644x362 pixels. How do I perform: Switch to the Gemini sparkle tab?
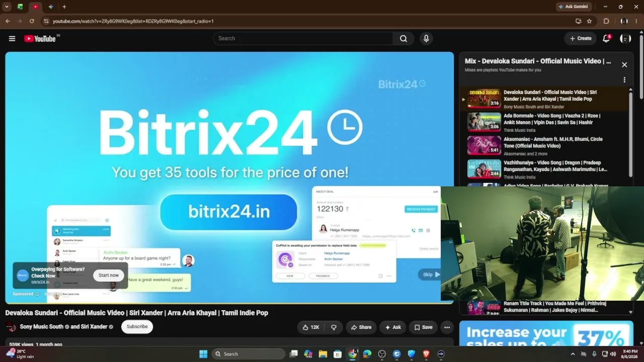[51, 7]
